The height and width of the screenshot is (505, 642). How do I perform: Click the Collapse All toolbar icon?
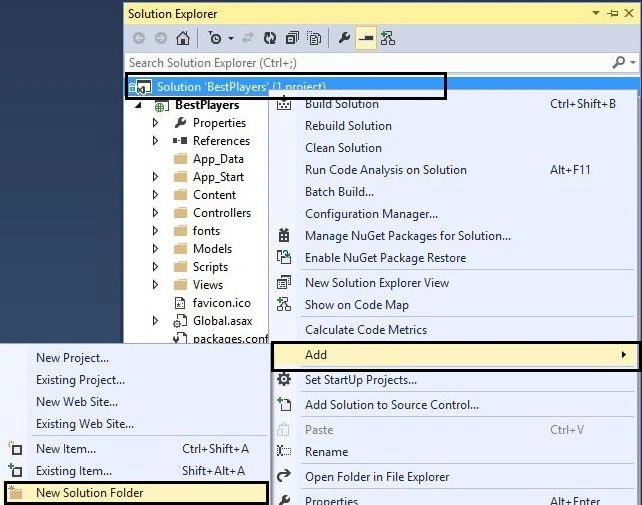tap(292, 38)
